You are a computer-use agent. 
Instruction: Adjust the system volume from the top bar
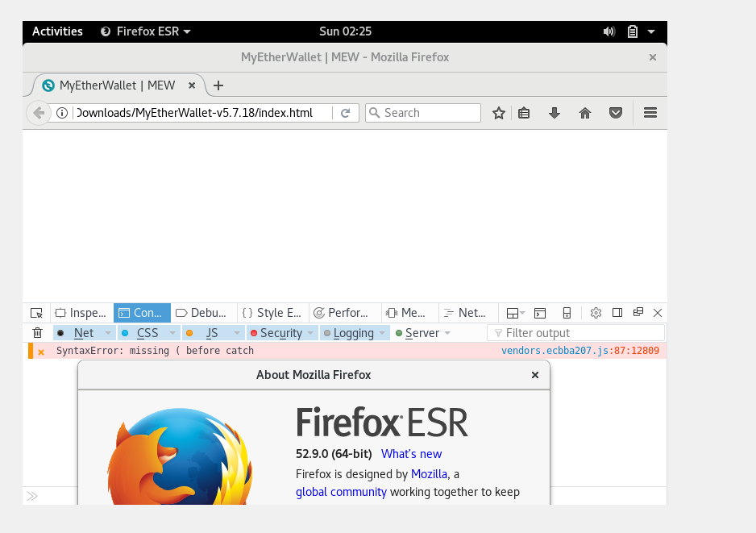[x=609, y=31]
